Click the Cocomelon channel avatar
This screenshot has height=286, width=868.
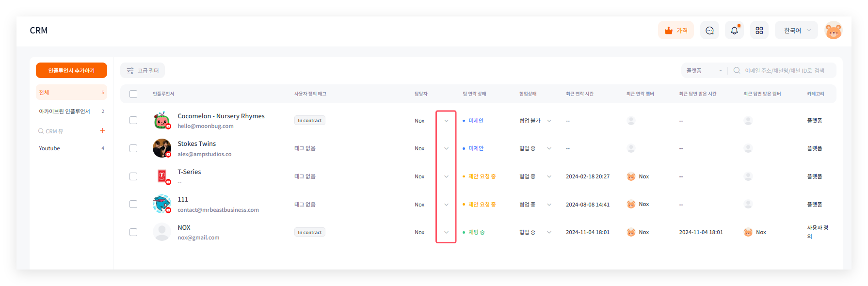(161, 120)
